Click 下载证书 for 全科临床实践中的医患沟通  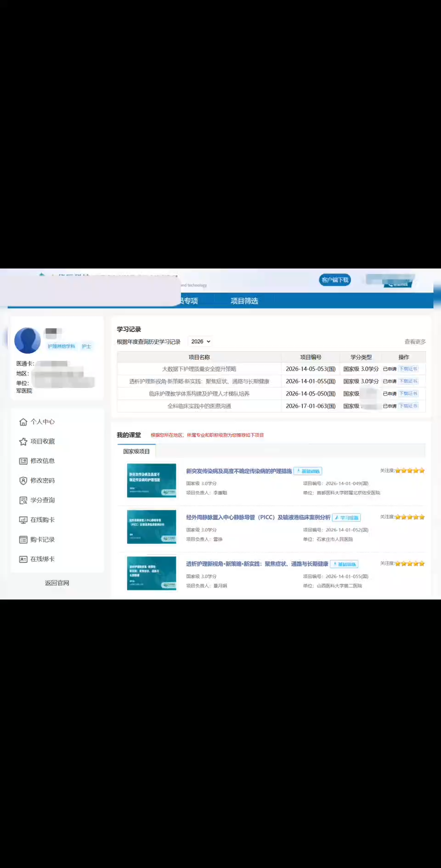coord(408,406)
